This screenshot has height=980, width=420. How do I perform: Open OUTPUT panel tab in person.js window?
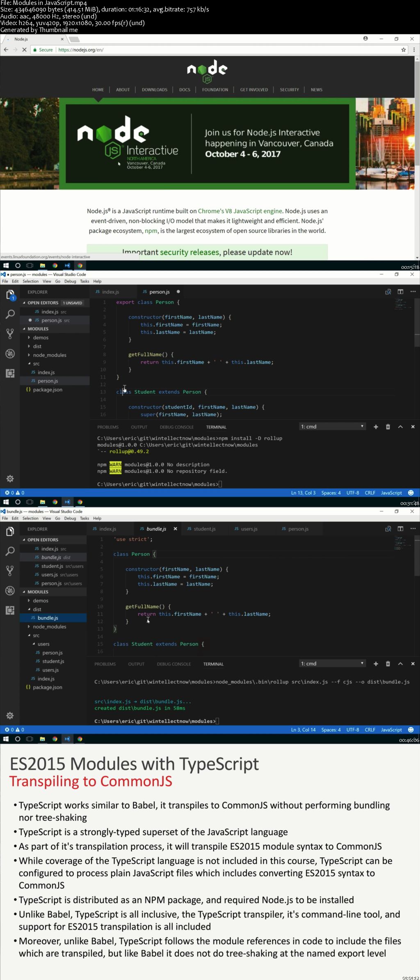139,427
